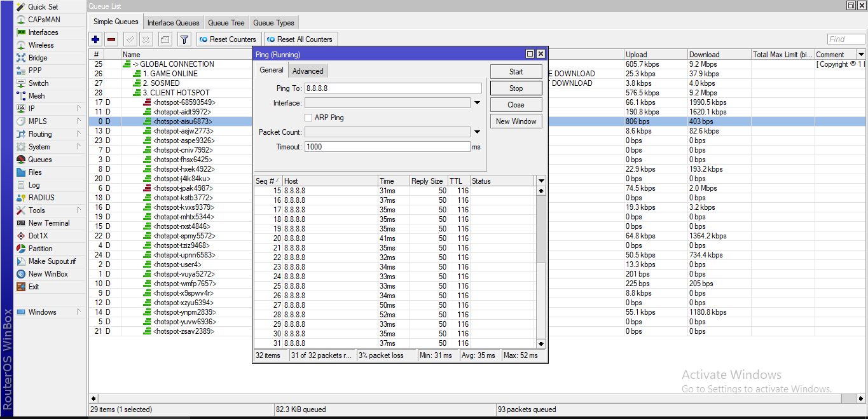
Task: Click Make Supout.rif in the sidebar
Action: coord(52,261)
